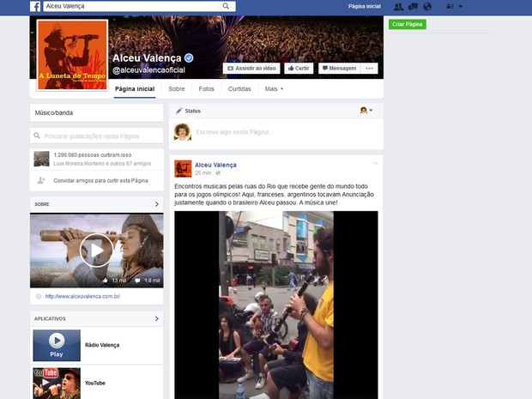Play the street musicians video post

pyautogui.click(x=276, y=305)
